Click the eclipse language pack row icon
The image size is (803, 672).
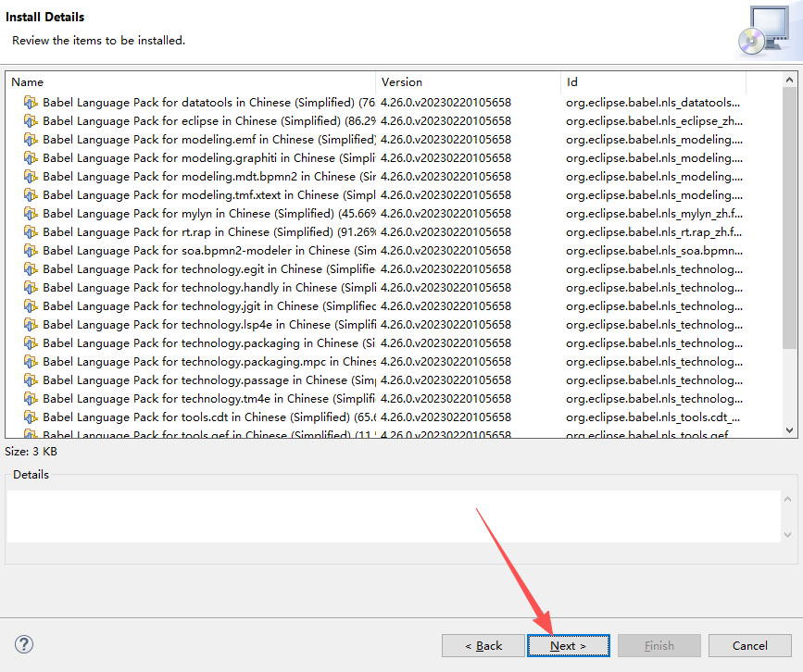tap(31, 120)
